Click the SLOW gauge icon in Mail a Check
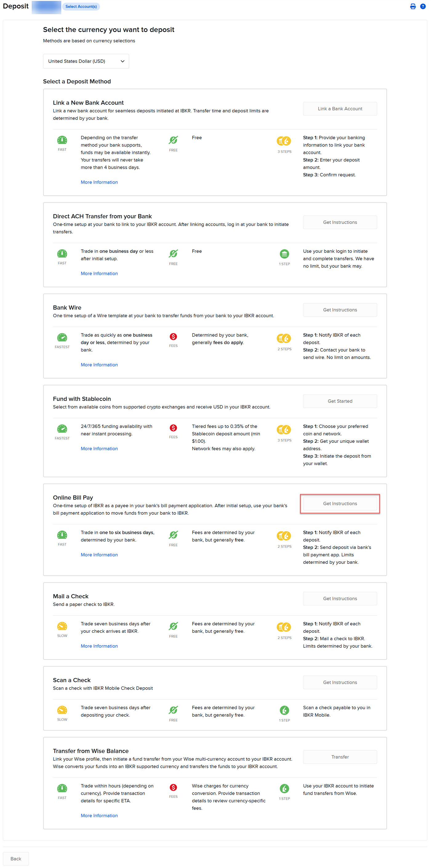 click(62, 626)
